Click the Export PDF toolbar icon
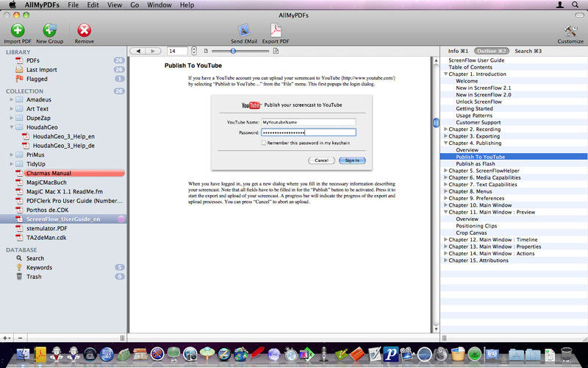Image resolution: width=588 pixels, height=368 pixels. (x=276, y=30)
